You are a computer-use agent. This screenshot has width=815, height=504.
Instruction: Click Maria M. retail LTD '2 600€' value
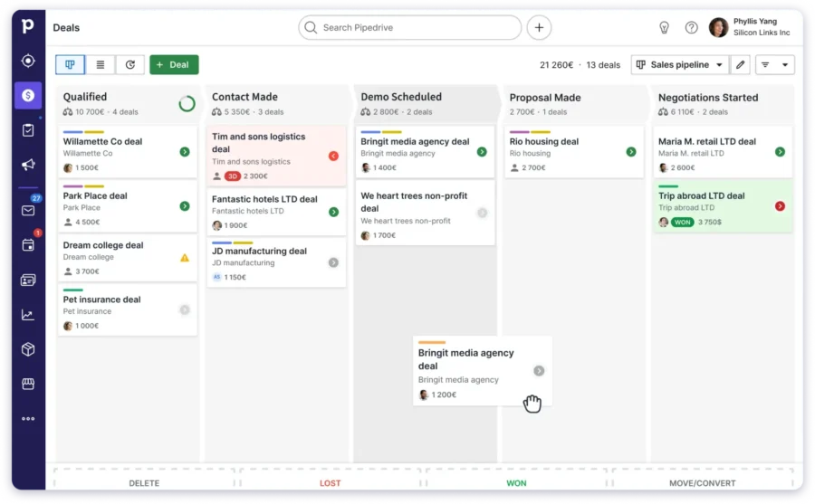click(x=683, y=167)
